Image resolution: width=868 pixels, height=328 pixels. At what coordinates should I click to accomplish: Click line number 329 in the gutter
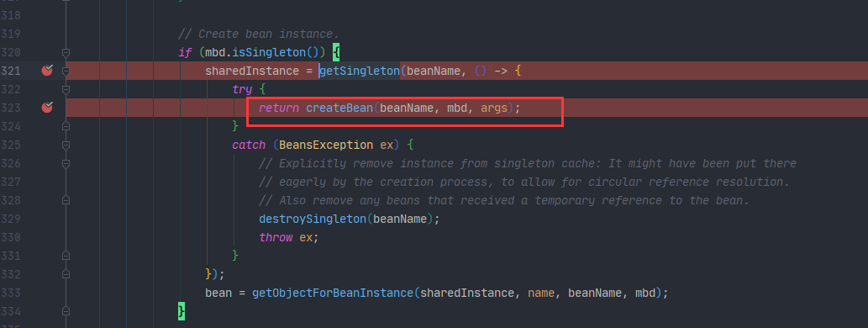point(11,219)
